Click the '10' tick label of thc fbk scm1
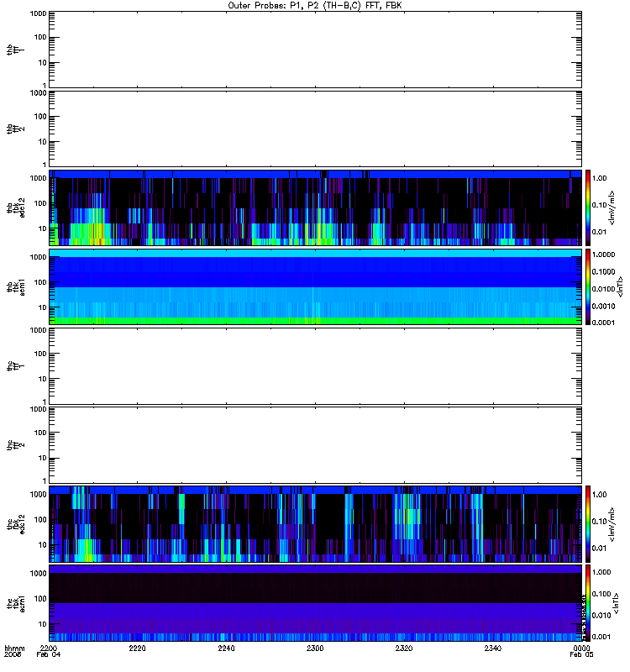Screen dimensions: 630x672 coord(43,624)
